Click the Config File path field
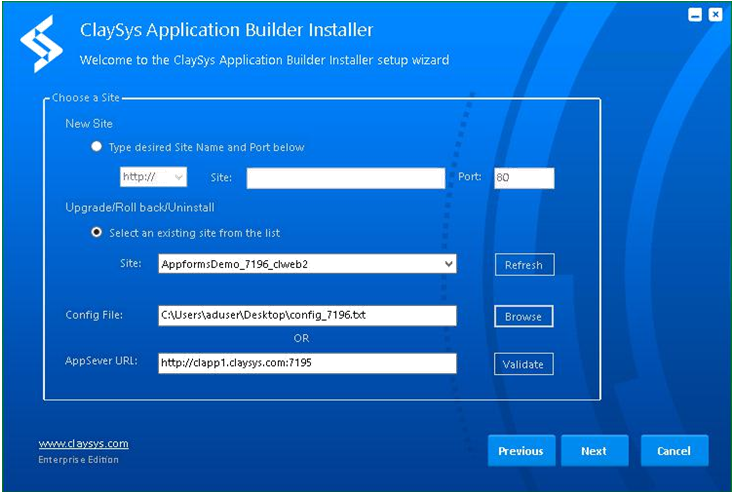The height and width of the screenshot is (492, 732). (307, 316)
